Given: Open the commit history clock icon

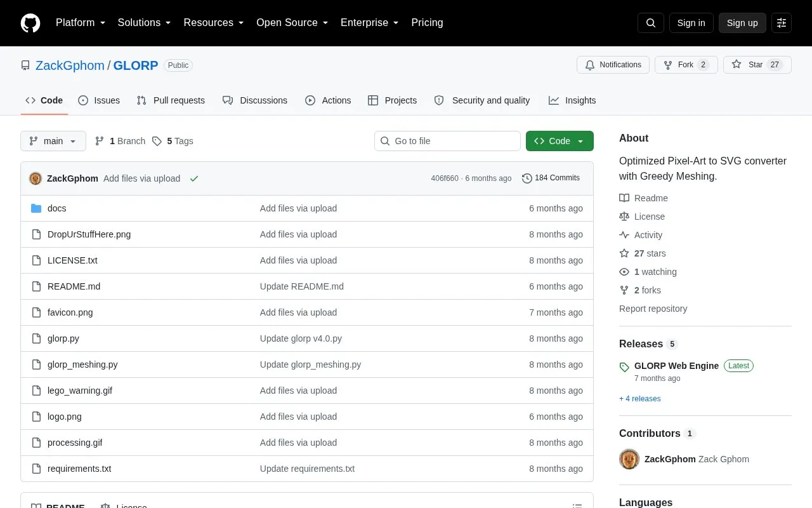Looking at the screenshot, I should coord(527,178).
